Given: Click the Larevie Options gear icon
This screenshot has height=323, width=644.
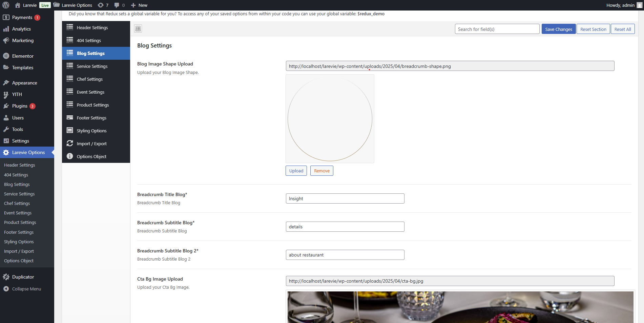Looking at the screenshot, I should [x=6, y=152].
